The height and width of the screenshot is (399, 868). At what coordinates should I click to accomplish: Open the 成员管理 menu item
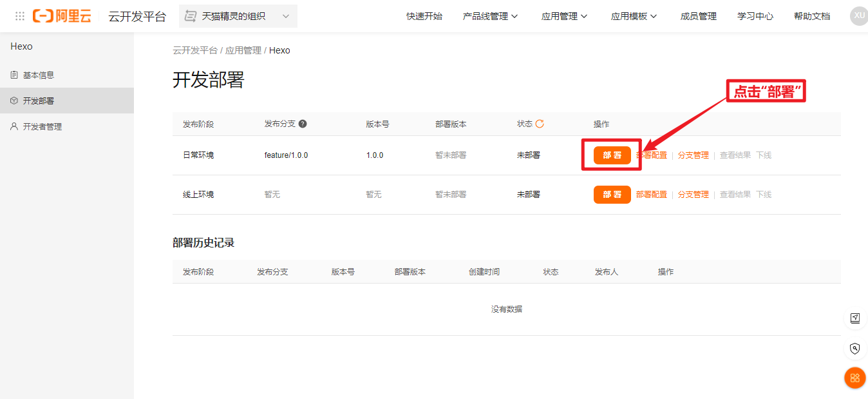point(699,16)
